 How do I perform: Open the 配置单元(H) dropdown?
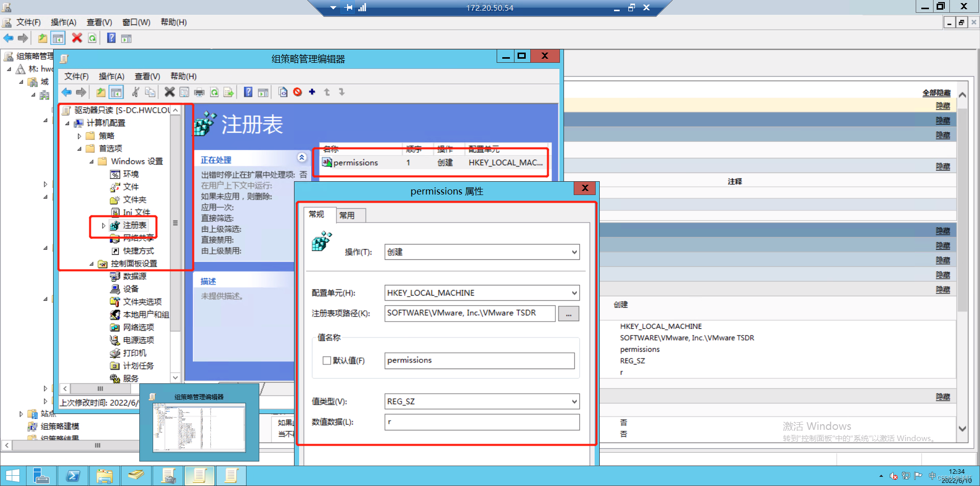tap(574, 293)
